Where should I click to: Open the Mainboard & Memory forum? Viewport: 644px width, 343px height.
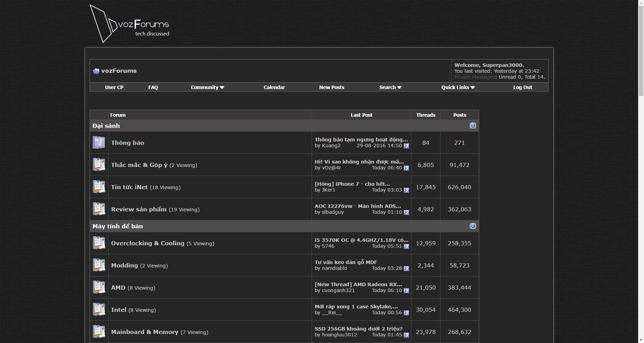(145, 332)
